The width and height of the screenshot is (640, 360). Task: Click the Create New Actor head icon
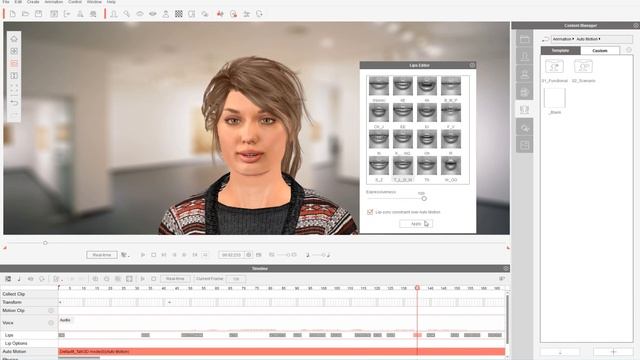[x=114, y=14]
